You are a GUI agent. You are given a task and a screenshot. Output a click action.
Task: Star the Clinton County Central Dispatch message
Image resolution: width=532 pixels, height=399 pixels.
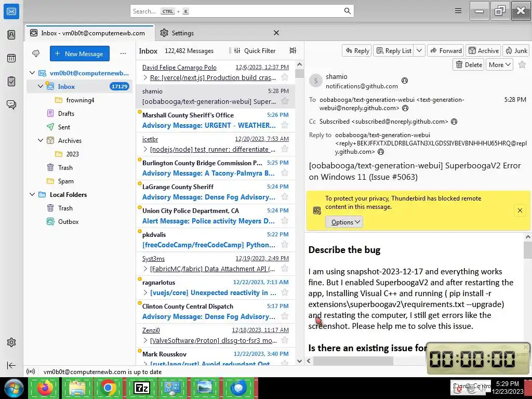pos(285,316)
